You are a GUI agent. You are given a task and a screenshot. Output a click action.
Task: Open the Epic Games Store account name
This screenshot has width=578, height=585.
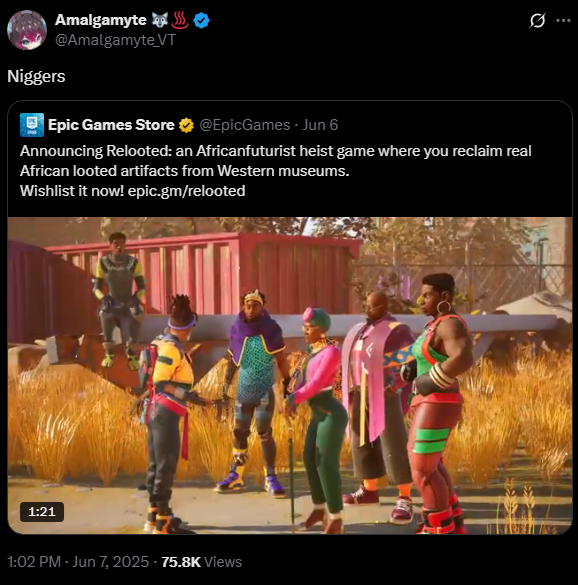point(111,125)
